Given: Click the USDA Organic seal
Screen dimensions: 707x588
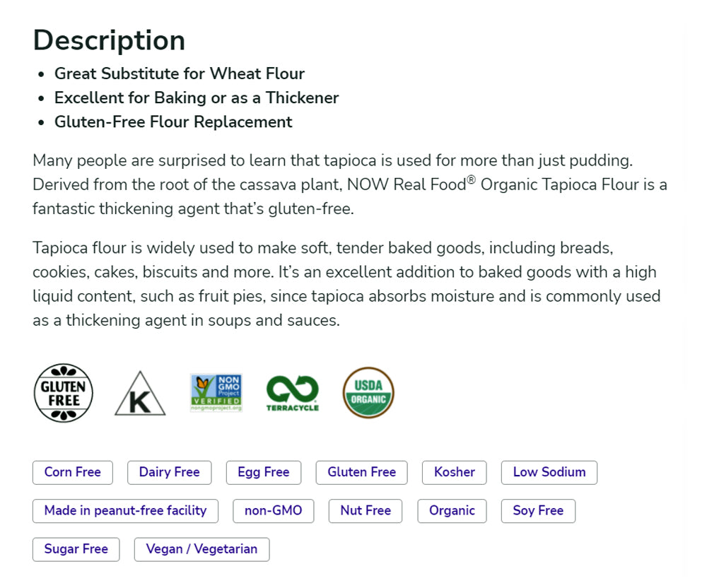Looking at the screenshot, I should coord(368,393).
